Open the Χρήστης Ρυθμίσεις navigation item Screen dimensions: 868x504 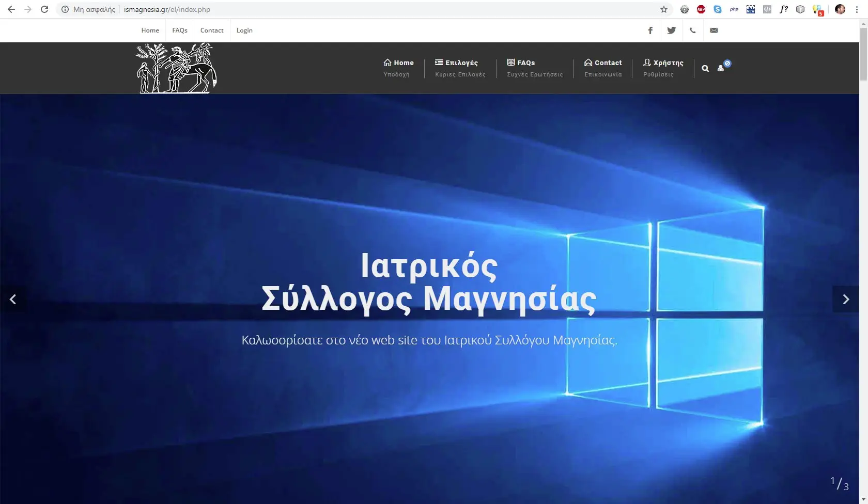pos(663,68)
